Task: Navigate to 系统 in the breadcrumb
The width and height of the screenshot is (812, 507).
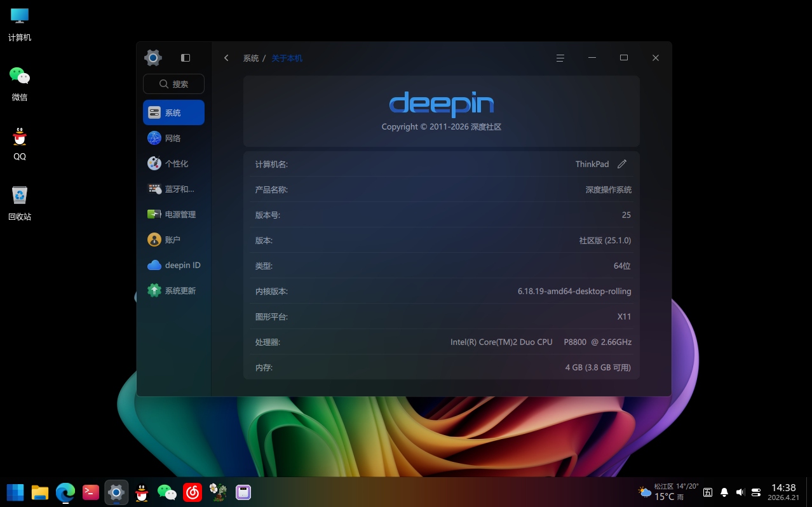Action: 251,58
